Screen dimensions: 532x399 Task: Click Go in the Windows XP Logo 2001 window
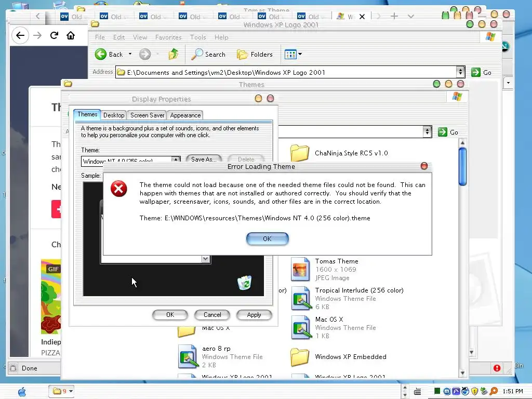coord(481,72)
